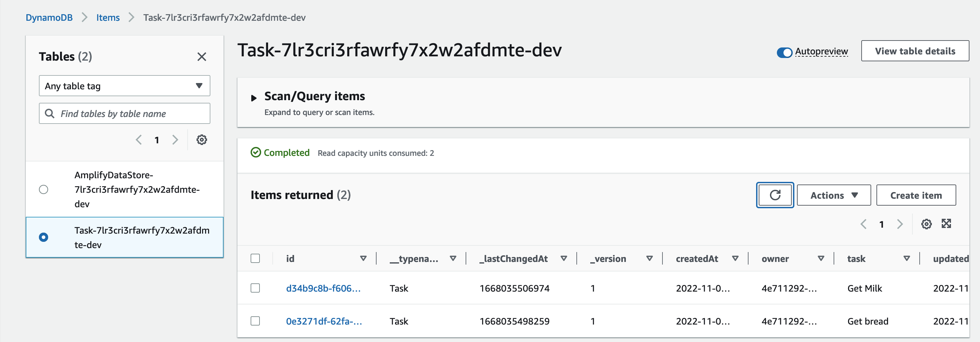Go to previous page of items
The height and width of the screenshot is (342, 980).
864,224
